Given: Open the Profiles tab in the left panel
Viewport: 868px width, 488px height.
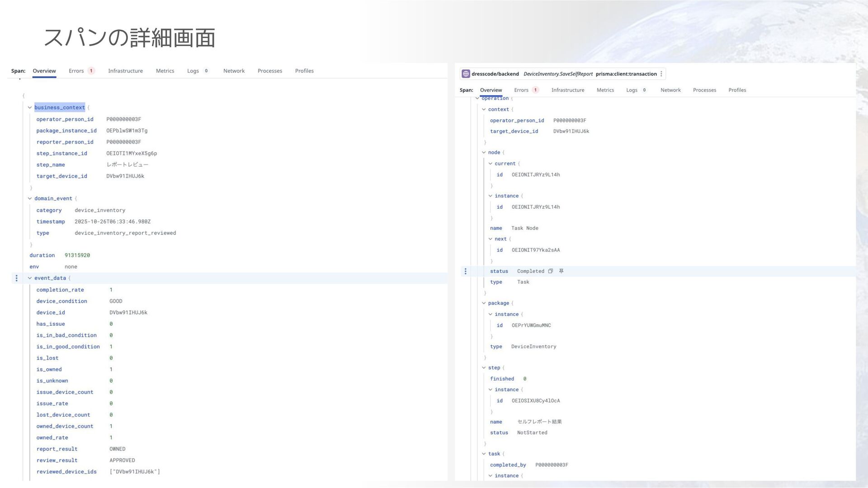Looking at the screenshot, I should [x=304, y=71].
